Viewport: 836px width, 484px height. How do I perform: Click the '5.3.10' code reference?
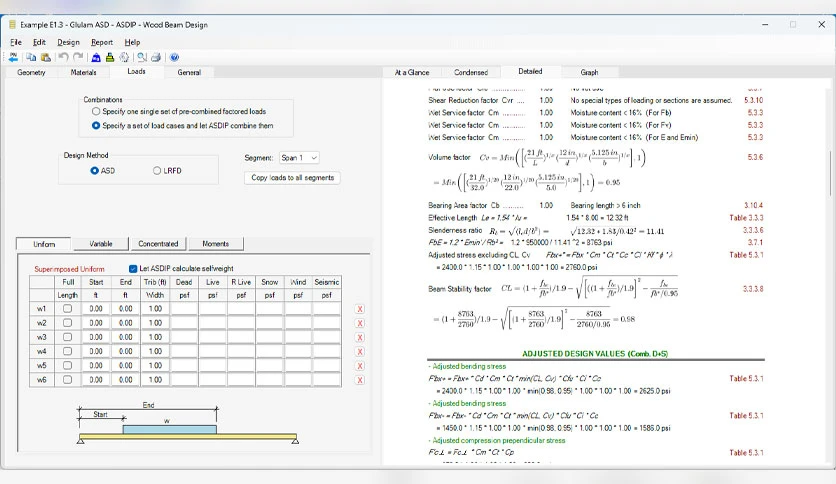tap(753, 100)
